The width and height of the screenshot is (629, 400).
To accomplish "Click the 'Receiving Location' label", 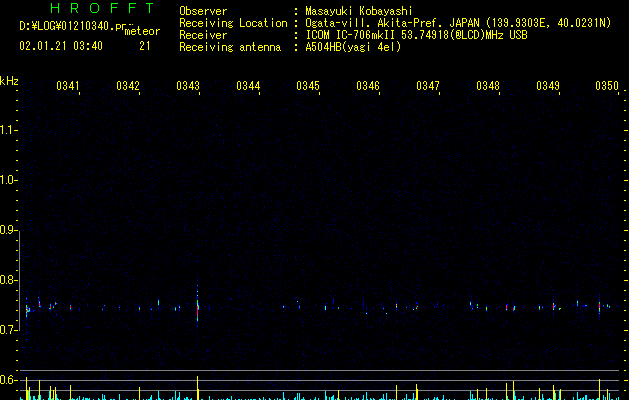I will [233, 23].
